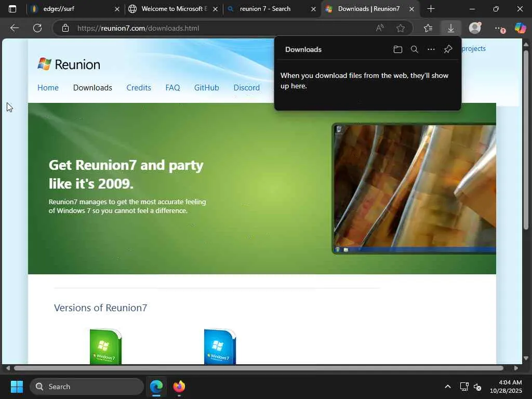Open the Credits page link
This screenshot has height=399, width=532.
(x=138, y=87)
